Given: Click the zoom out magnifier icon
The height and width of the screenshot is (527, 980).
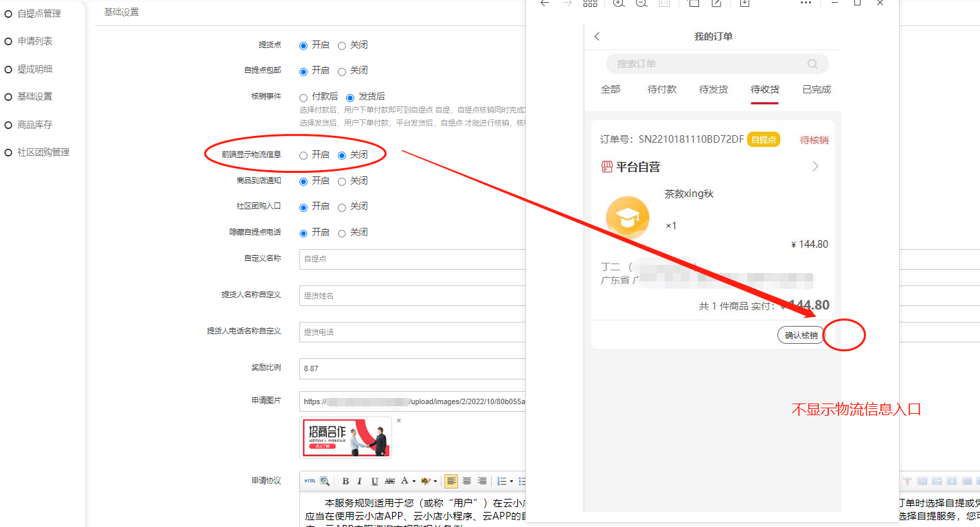Looking at the screenshot, I should coord(641,3).
